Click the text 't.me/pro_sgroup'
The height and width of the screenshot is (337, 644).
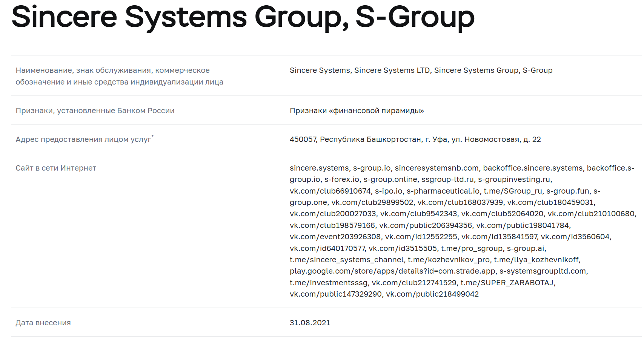(472, 248)
